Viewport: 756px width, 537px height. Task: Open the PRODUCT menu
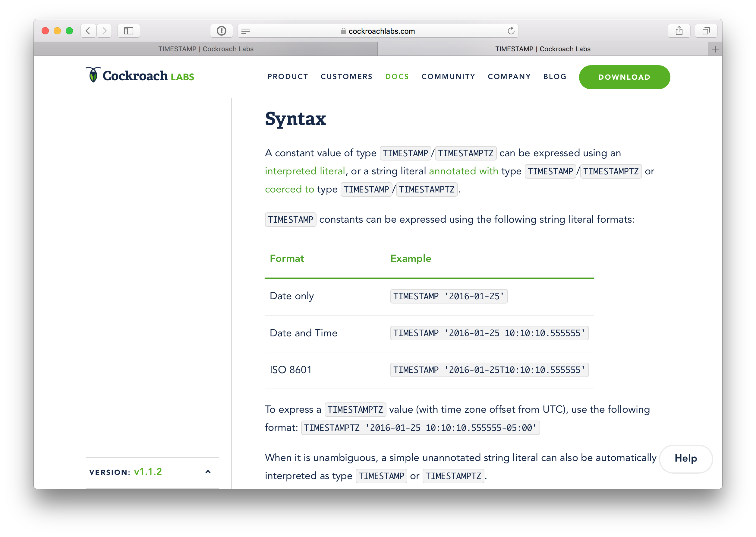[x=288, y=77]
